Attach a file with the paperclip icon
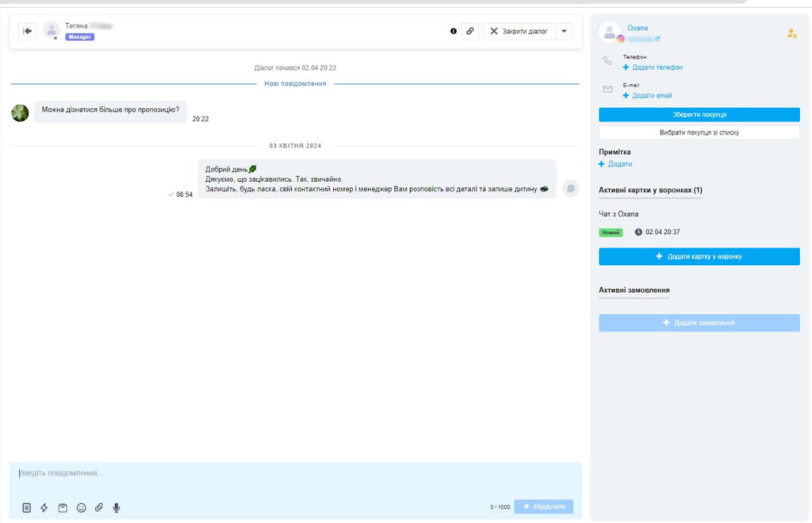 click(x=99, y=507)
